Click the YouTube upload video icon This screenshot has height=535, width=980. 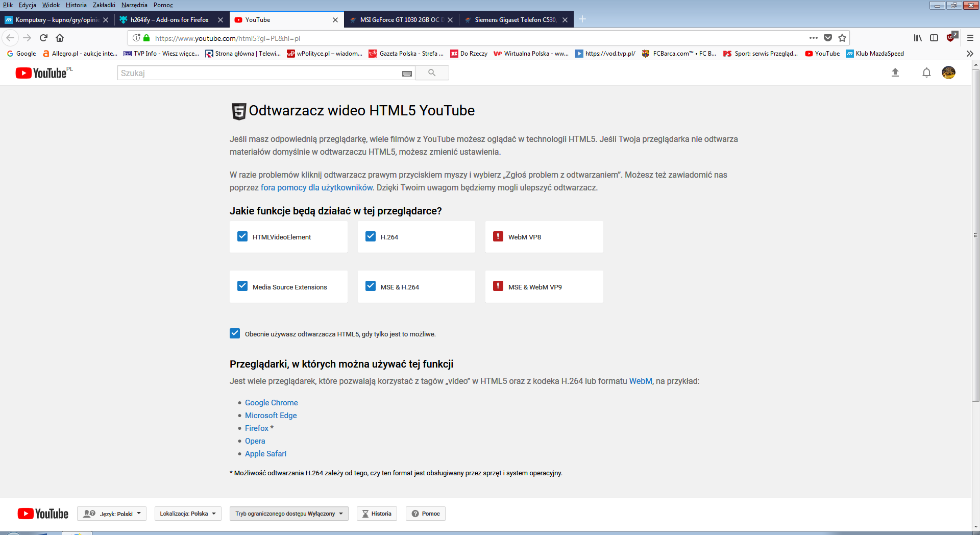coord(895,73)
